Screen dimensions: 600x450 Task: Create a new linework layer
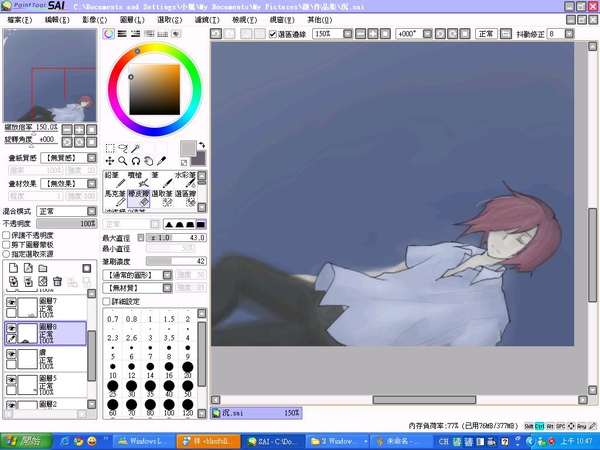[28, 268]
